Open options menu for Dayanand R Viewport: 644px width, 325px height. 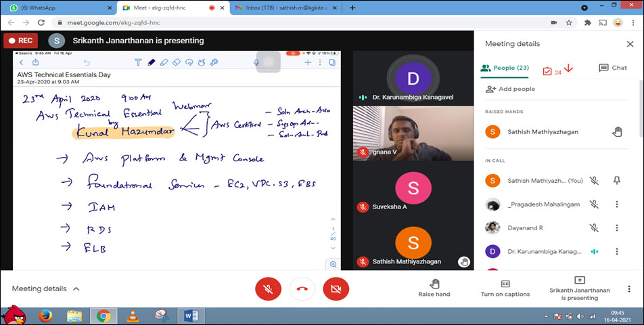(x=616, y=228)
